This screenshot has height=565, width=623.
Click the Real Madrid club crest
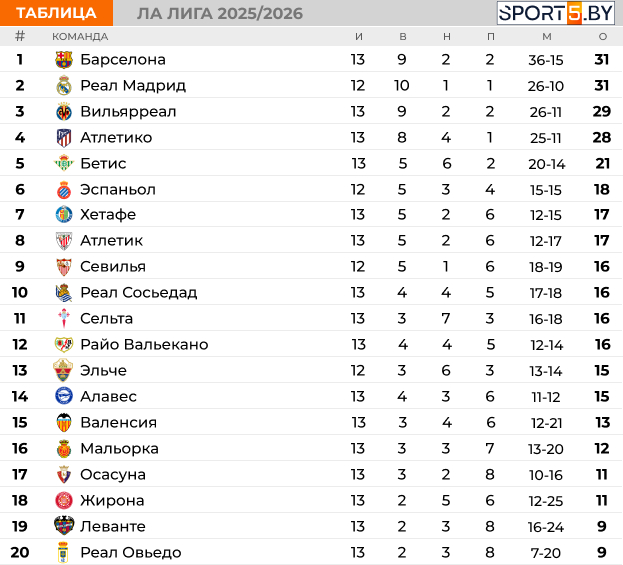click(x=64, y=85)
